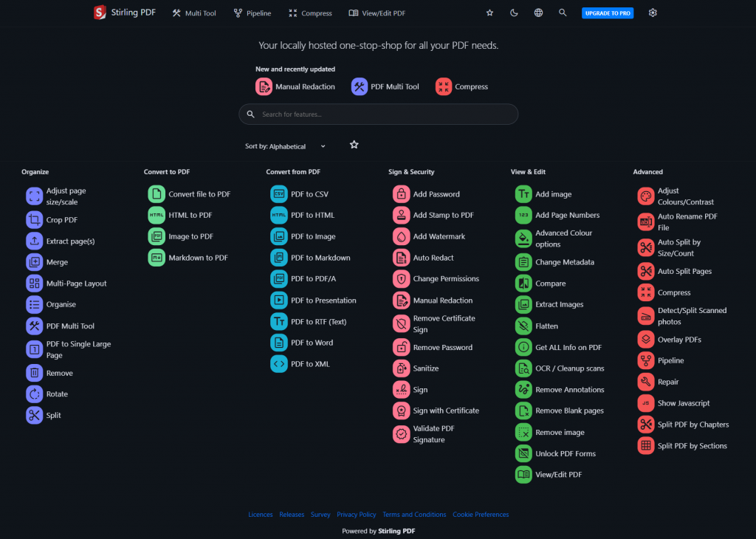Open the Convert file to PDF icon

pos(157,193)
